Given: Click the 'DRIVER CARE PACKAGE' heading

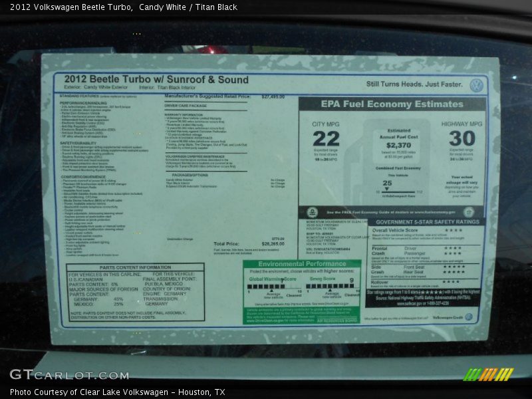Looking at the screenshot, I should click(186, 106).
